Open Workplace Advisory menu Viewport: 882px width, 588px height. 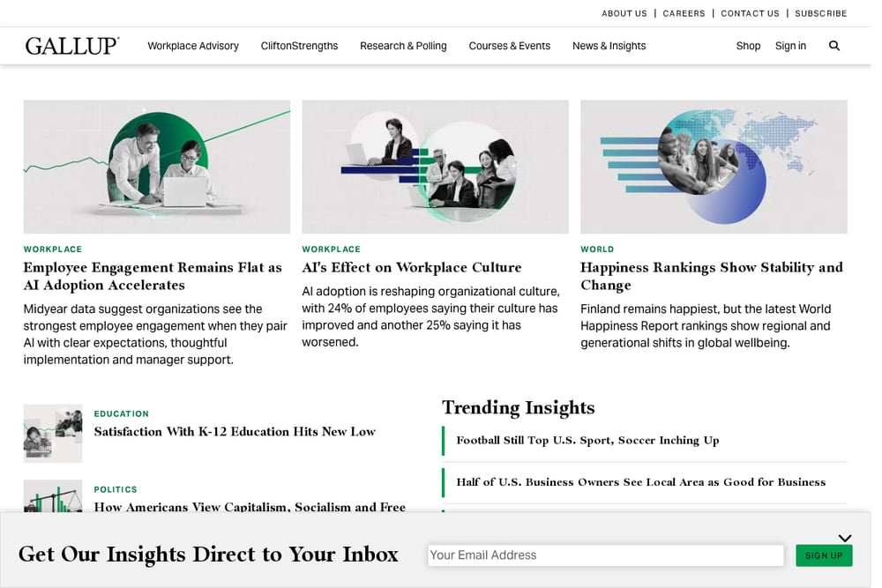tap(193, 46)
